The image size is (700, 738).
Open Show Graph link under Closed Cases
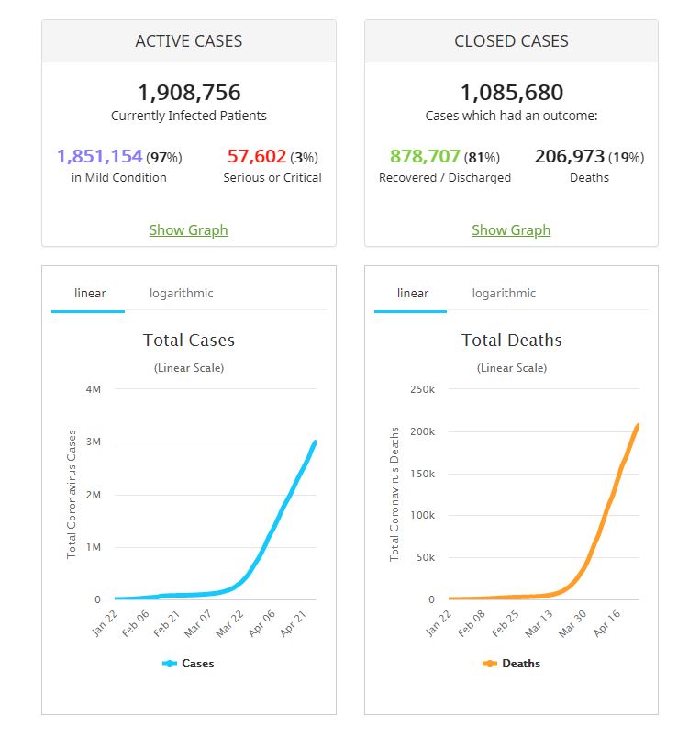511,230
